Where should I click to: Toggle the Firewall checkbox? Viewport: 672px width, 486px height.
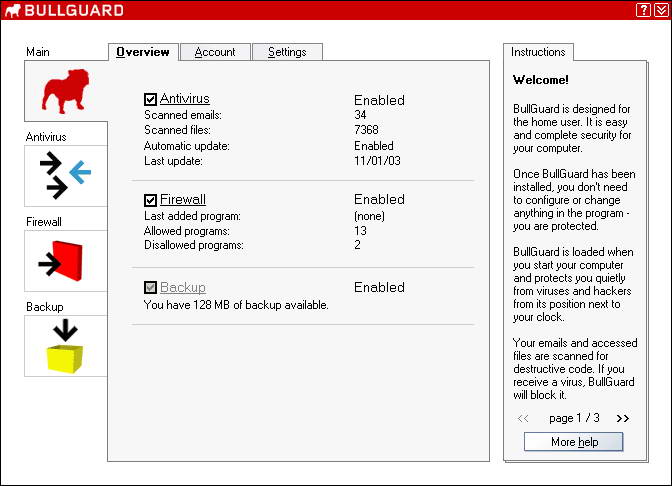tap(150, 200)
